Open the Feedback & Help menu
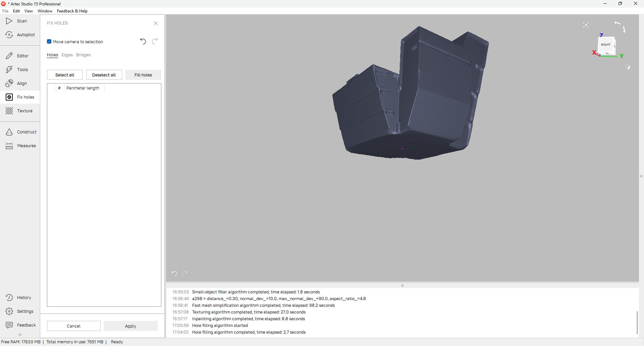644x346 pixels. point(72,11)
